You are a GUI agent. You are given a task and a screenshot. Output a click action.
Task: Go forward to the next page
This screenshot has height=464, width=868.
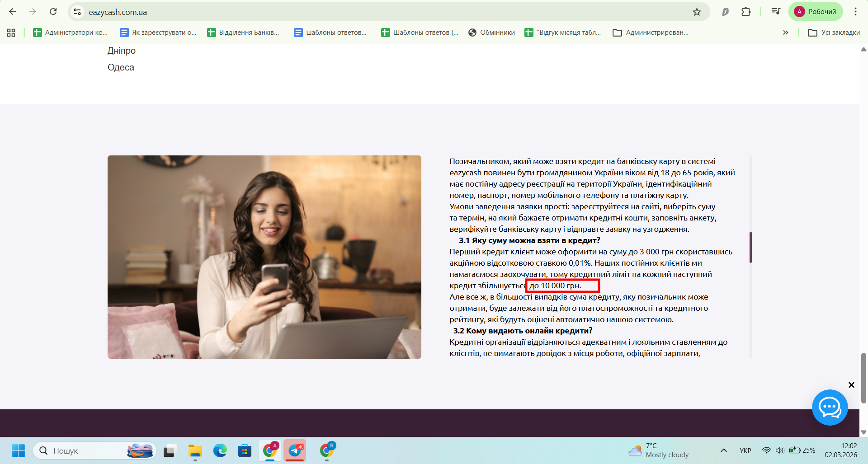coord(33,12)
